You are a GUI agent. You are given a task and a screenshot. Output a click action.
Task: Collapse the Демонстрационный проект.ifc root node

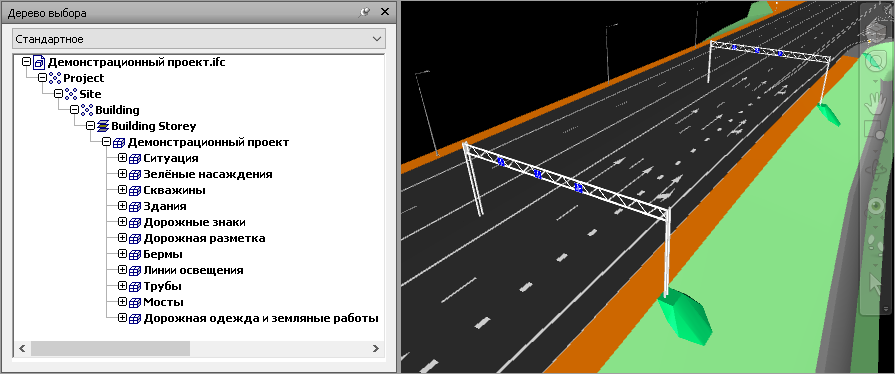(26, 62)
